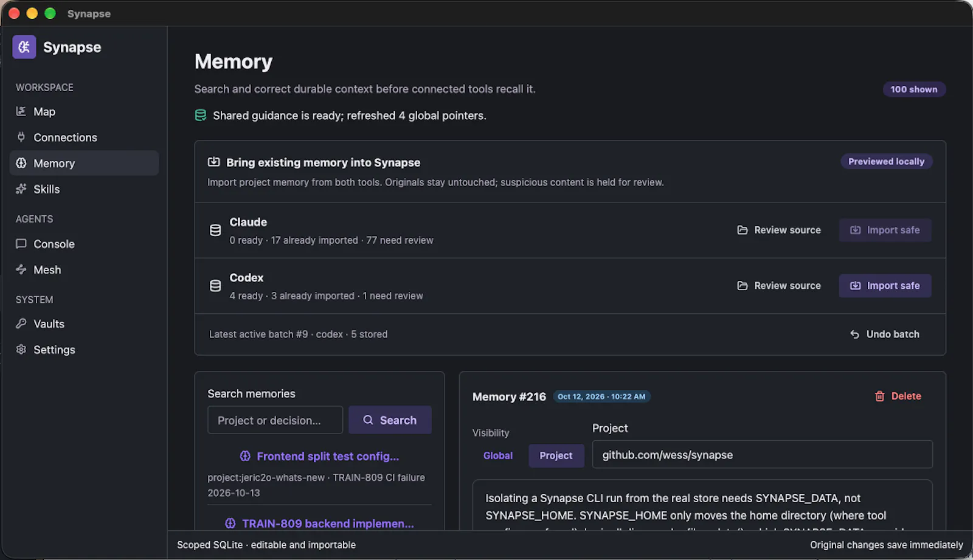Open Vaults under System
The width and height of the screenshot is (973, 560).
point(84,324)
